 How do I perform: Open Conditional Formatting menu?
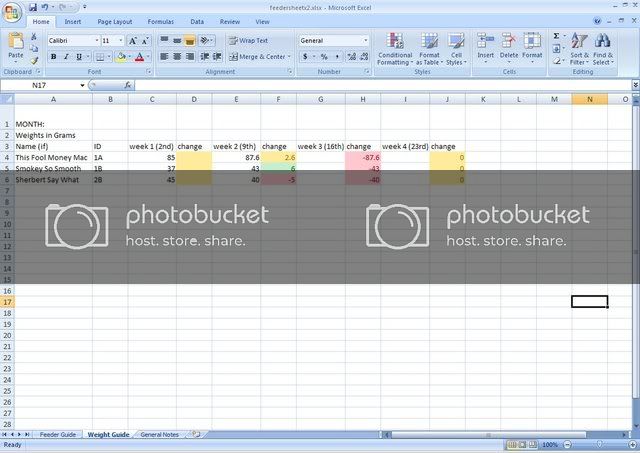(395, 48)
